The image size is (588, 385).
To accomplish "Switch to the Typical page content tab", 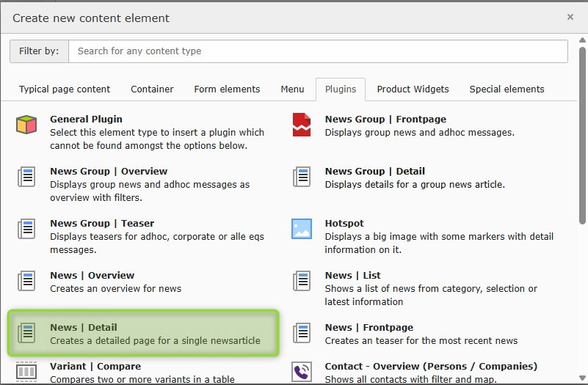I will [65, 89].
